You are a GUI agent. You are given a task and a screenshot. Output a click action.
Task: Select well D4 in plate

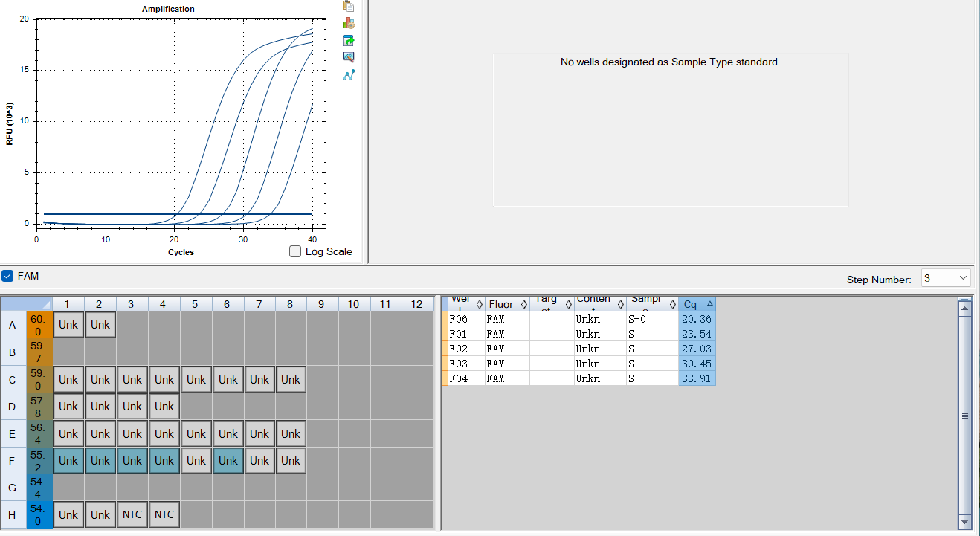(164, 407)
